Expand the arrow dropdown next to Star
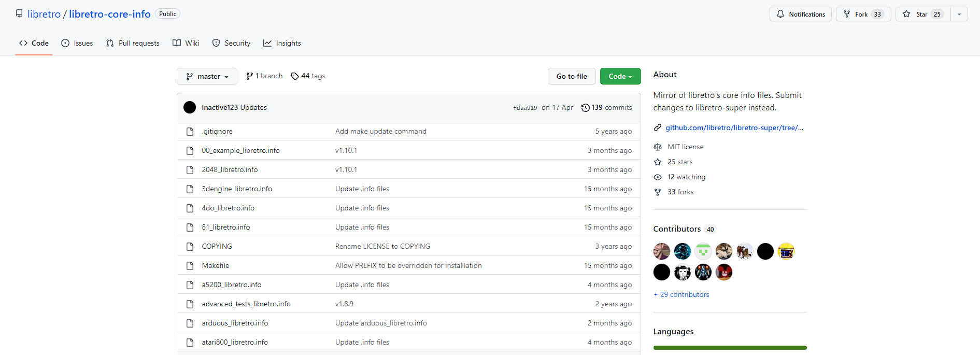 click(x=959, y=14)
